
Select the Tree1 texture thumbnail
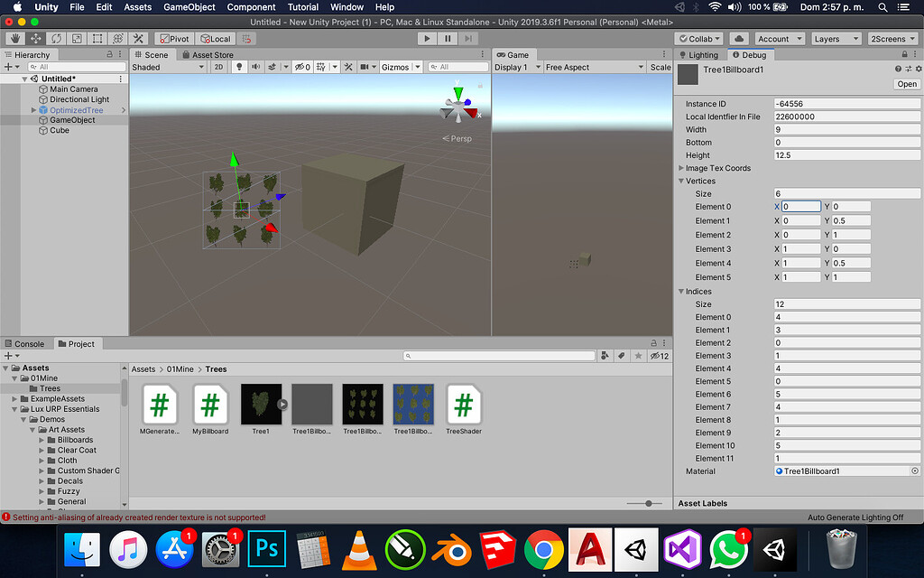[262, 404]
